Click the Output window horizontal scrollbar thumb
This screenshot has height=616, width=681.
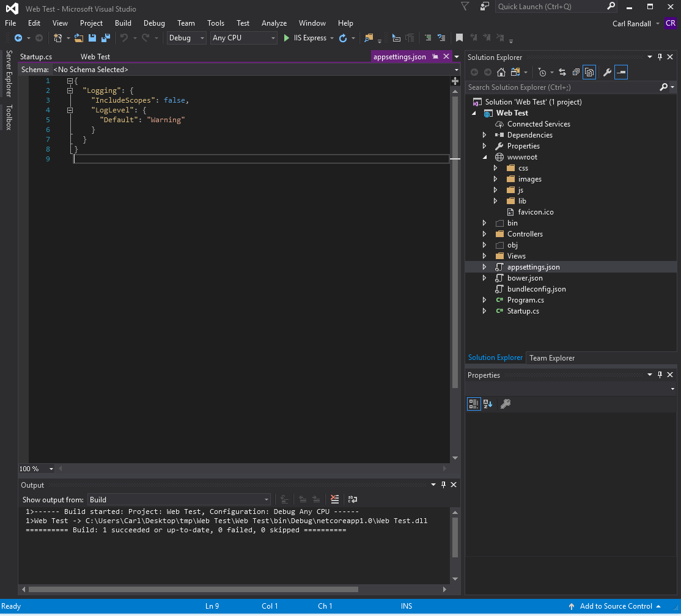click(x=193, y=590)
